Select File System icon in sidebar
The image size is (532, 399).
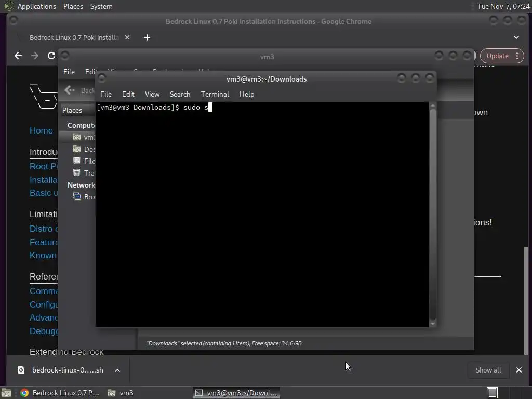pos(77,161)
